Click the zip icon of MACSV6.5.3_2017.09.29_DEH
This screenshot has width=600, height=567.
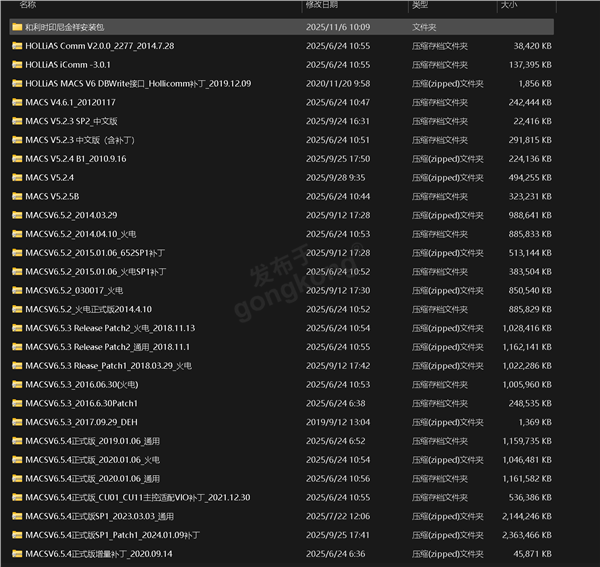coord(17,422)
